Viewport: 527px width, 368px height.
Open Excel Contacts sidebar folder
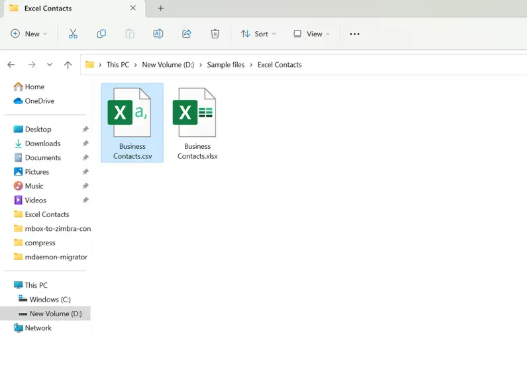point(41,214)
